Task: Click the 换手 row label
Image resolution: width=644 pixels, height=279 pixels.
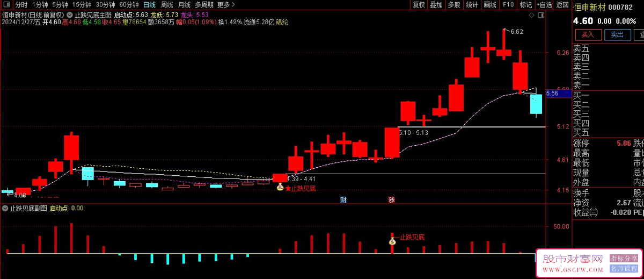Action: point(581,192)
